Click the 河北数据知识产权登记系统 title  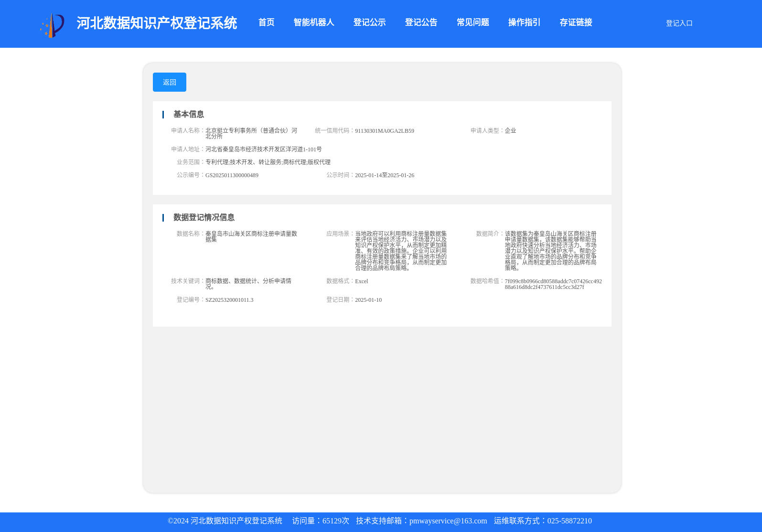click(x=157, y=23)
